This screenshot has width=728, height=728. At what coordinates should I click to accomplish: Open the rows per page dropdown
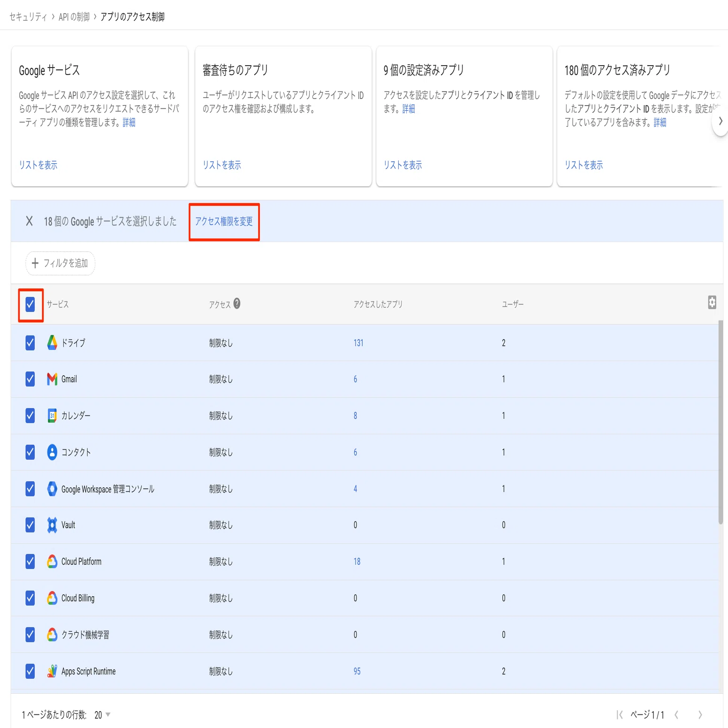[x=102, y=715]
